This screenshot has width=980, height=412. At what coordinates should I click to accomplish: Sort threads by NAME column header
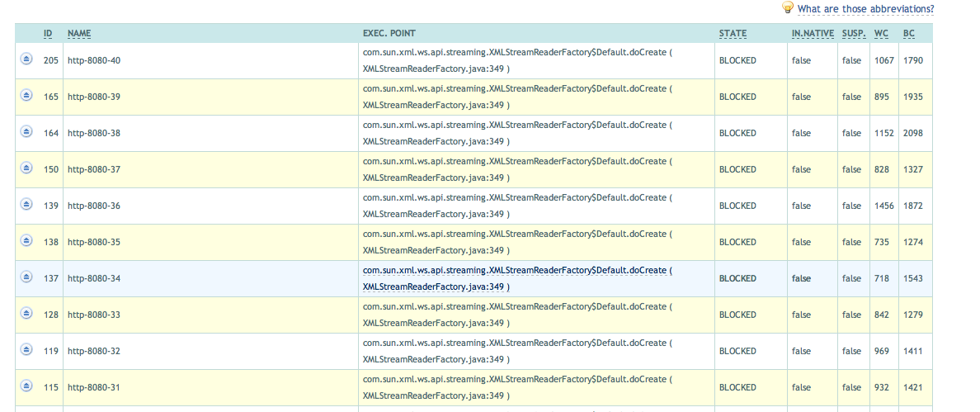[x=79, y=33]
